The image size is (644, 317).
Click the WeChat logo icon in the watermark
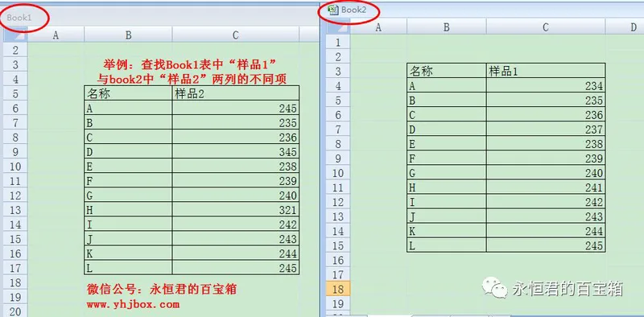496,288
